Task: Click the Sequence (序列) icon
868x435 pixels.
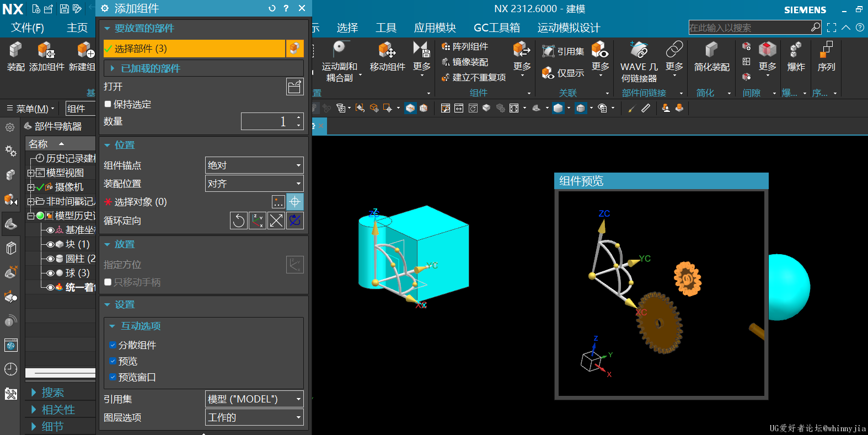Action: tap(826, 50)
